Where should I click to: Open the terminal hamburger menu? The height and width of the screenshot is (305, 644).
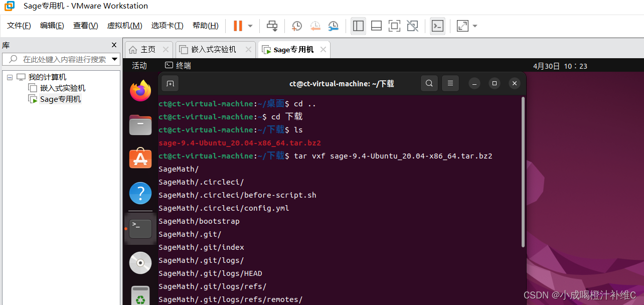coord(450,84)
